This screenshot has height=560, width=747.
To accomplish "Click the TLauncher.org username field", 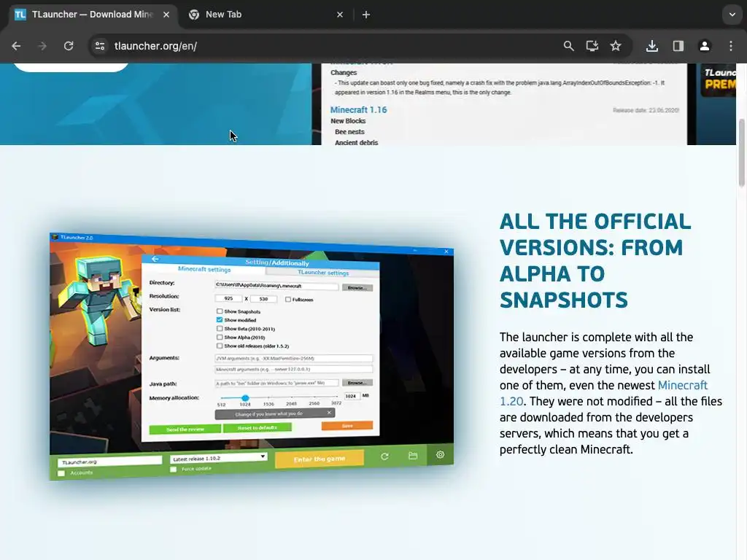I will (x=109, y=462).
